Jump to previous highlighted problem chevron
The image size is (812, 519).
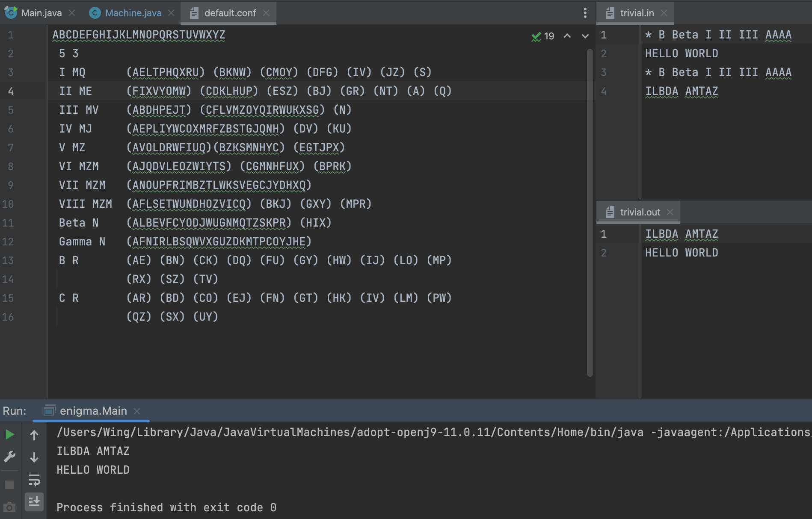click(x=567, y=36)
